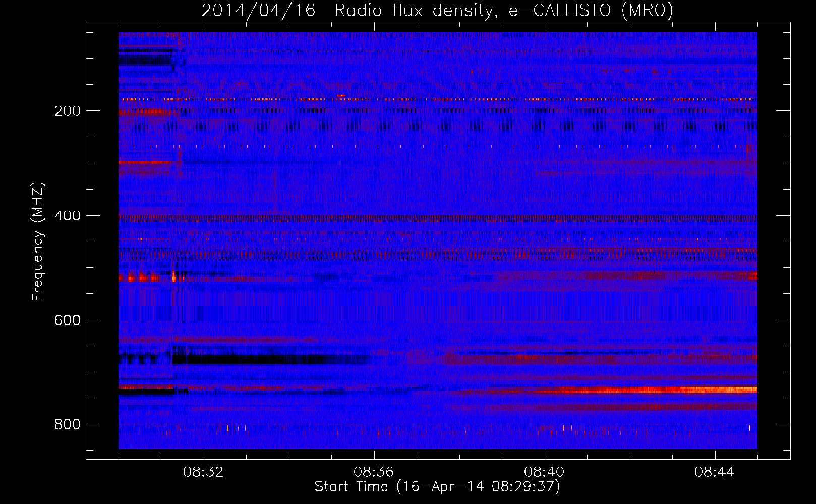Click the 08:44 time tick label
This screenshot has height=504, width=816.
pyautogui.click(x=715, y=472)
